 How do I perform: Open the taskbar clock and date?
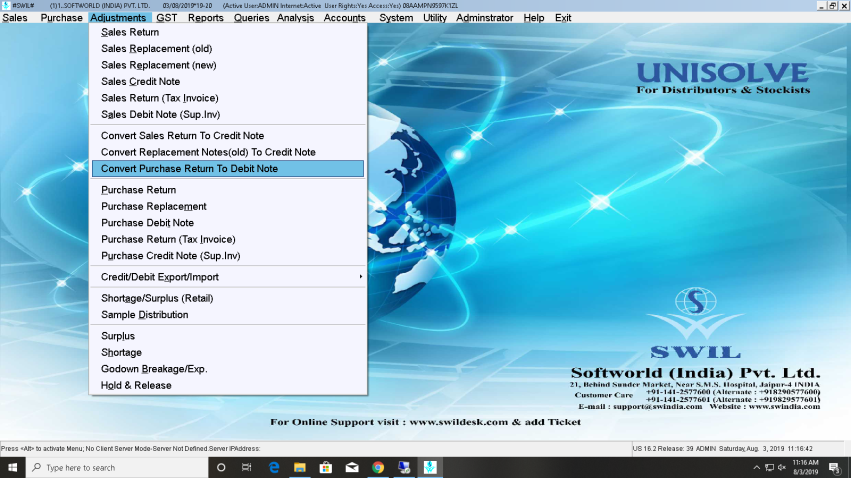pos(805,467)
